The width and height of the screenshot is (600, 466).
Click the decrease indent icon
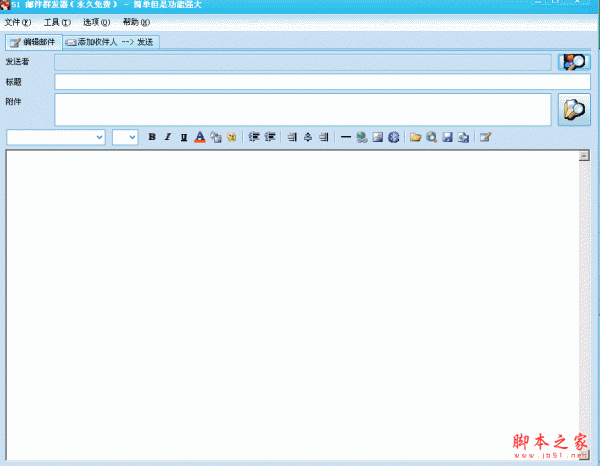point(254,137)
